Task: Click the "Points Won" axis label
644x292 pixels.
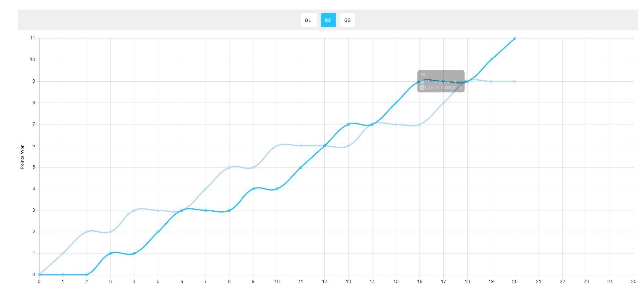Action: (x=23, y=157)
